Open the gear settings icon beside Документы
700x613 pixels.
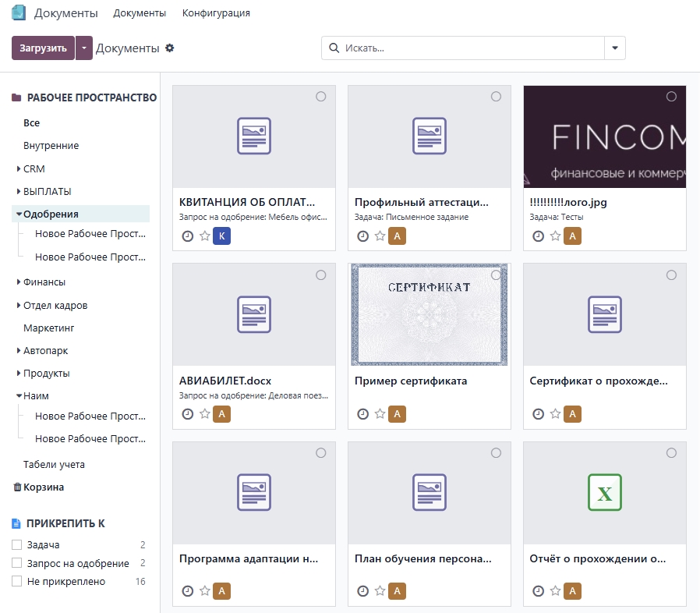(x=170, y=48)
